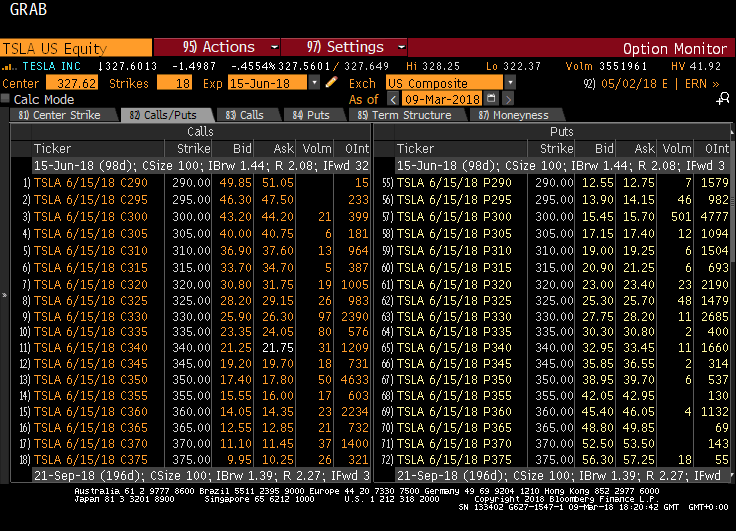The width and height of the screenshot is (736, 531).
Task: Click the zoom search icon at right
Action: 723,99
